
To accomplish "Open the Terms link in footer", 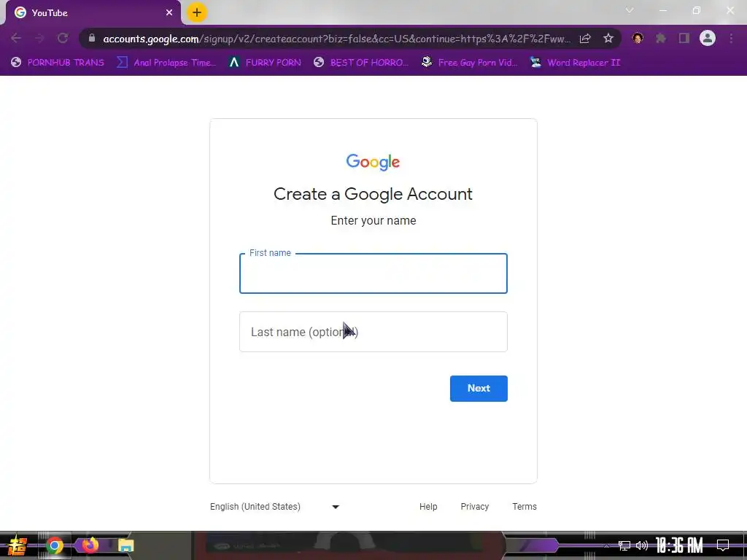I will point(524,507).
